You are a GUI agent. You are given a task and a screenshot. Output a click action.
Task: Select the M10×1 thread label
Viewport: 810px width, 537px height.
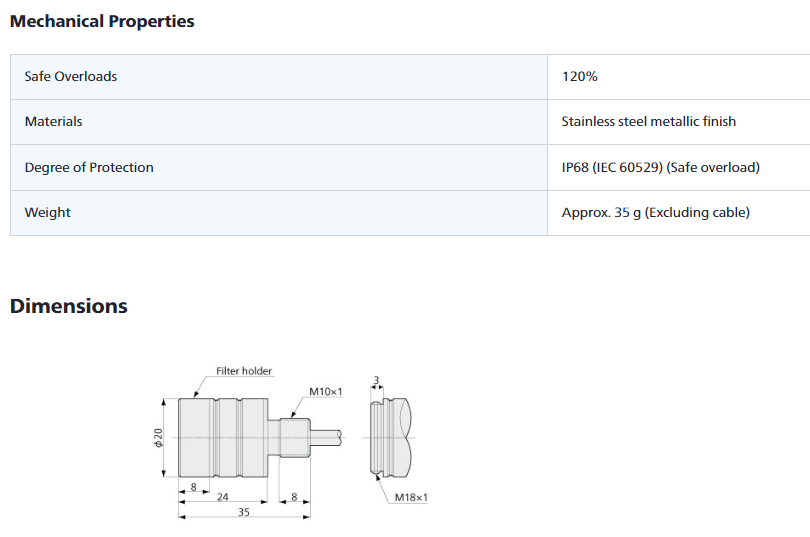pyautogui.click(x=326, y=392)
